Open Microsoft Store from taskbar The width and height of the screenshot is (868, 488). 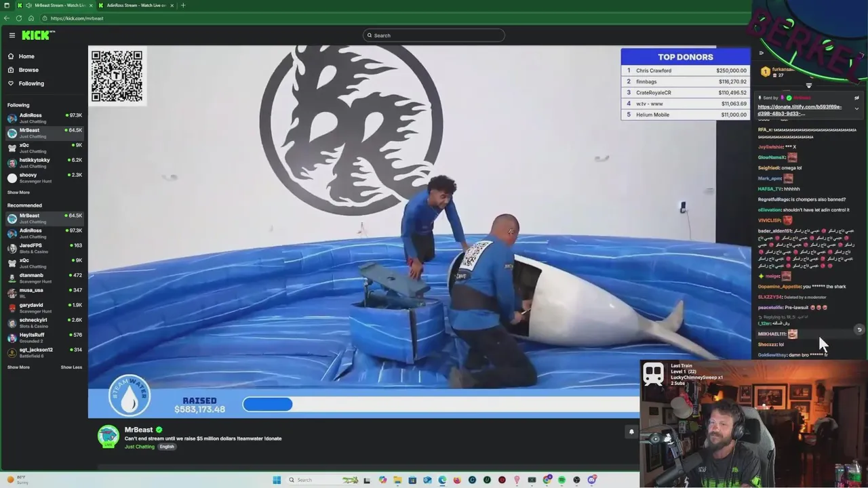412,480
